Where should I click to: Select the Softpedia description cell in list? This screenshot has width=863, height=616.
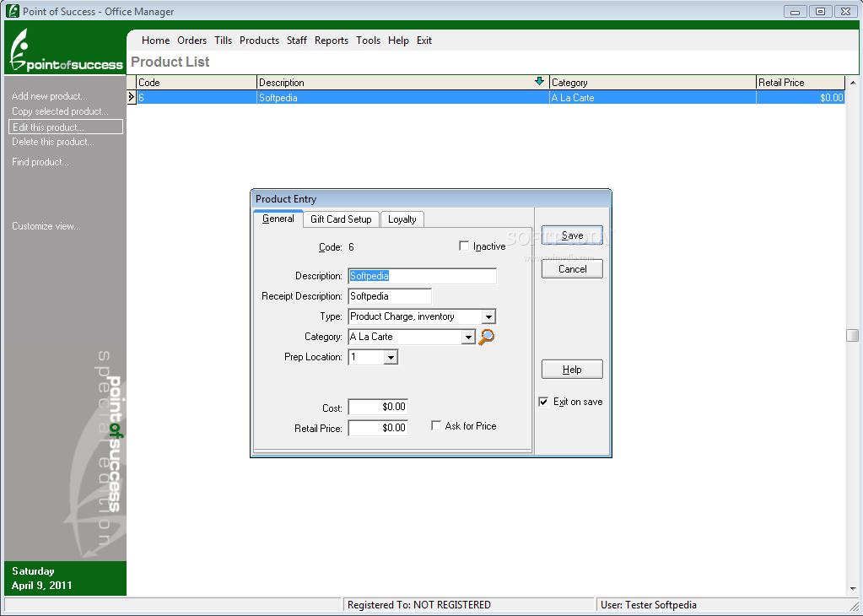click(x=403, y=97)
